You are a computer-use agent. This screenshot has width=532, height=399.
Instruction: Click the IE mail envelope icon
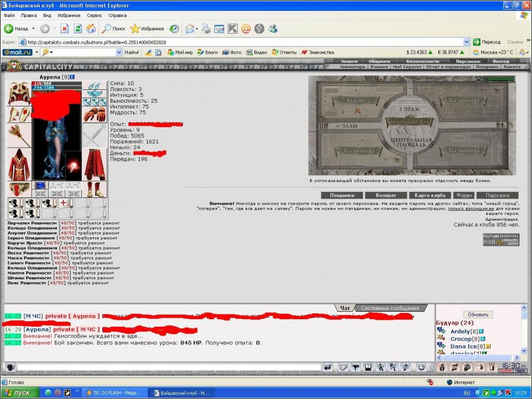click(x=190, y=29)
